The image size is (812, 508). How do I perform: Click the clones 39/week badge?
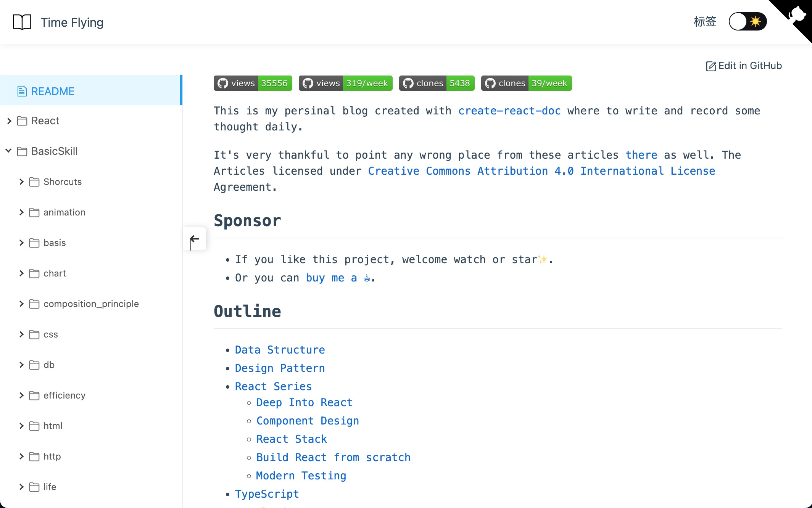click(526, 83)
